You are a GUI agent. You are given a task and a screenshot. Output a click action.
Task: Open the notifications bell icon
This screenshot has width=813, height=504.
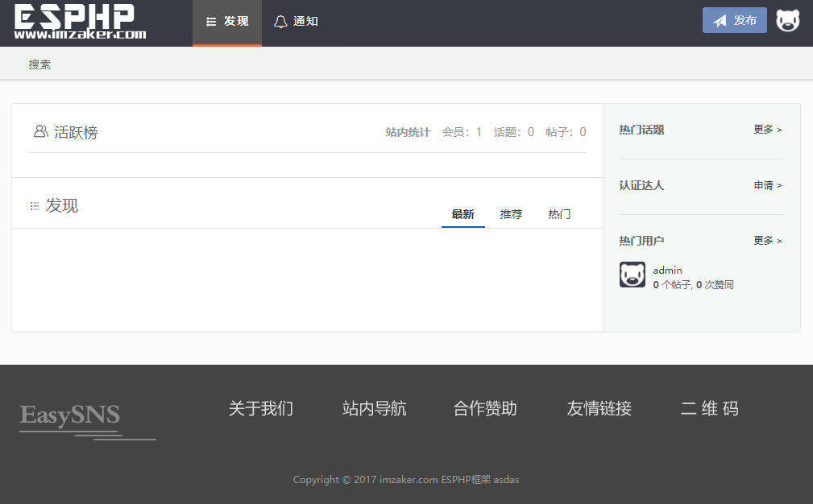click(282, 21)
